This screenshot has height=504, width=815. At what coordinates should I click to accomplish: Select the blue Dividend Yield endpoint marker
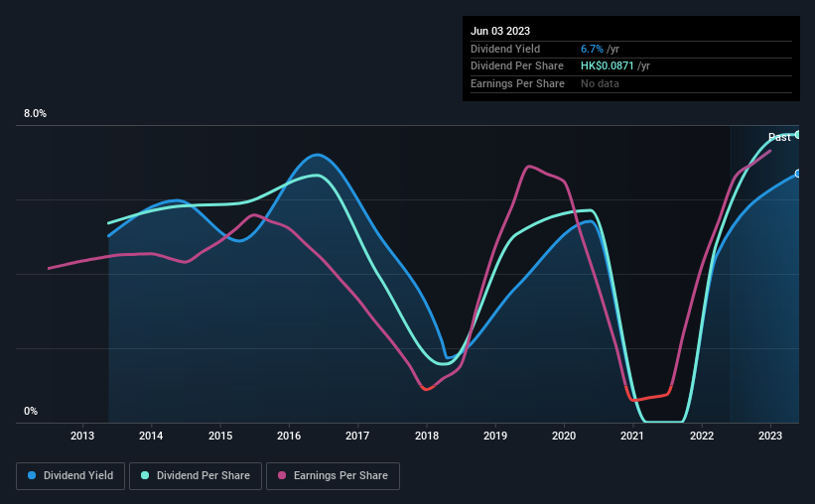pos(798,174)
